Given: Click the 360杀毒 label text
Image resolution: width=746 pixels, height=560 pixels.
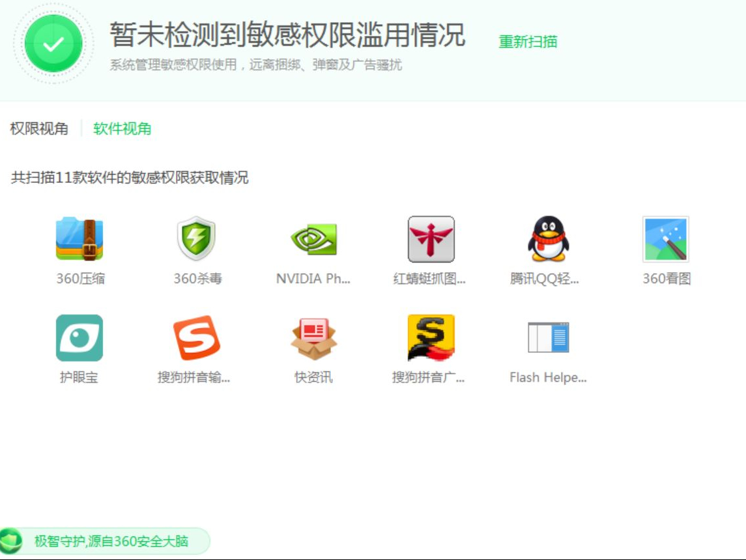Looking at the screenshot, I should (x=197, y=279).
